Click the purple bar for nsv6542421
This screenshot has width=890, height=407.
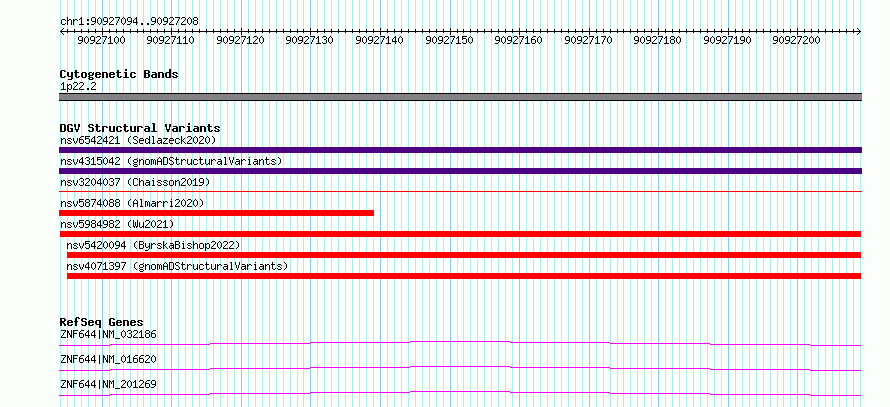pos(460,150)
